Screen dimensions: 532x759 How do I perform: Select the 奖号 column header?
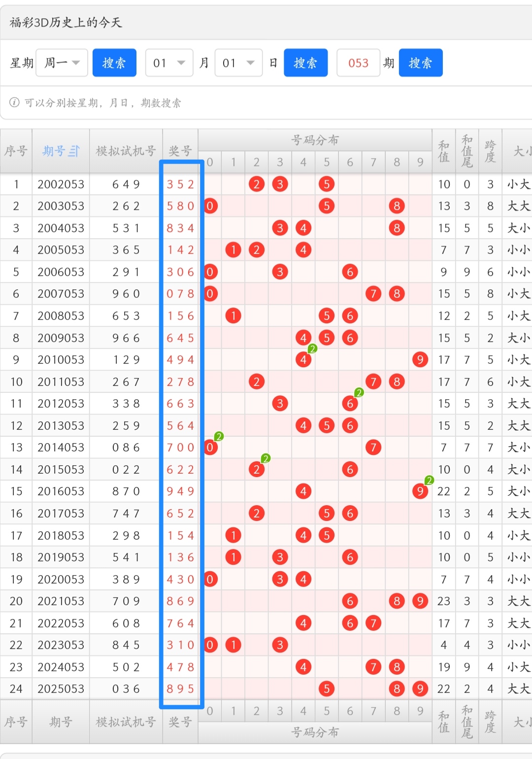[180, 151]
